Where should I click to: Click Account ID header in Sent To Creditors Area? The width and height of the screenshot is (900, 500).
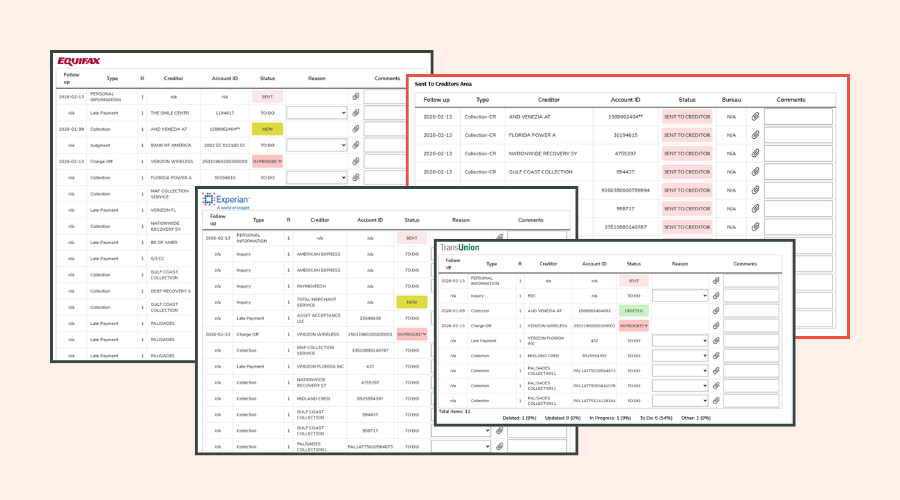point(625,100)
